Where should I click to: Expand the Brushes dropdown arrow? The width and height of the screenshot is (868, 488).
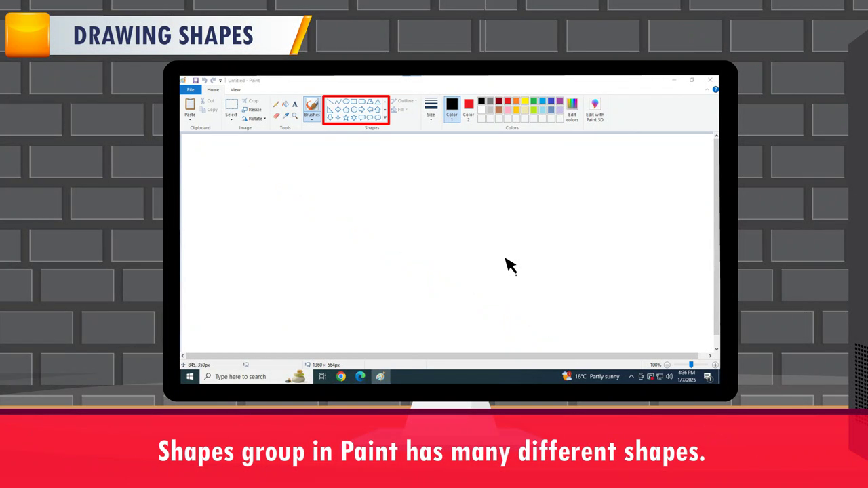click(312, 119)
